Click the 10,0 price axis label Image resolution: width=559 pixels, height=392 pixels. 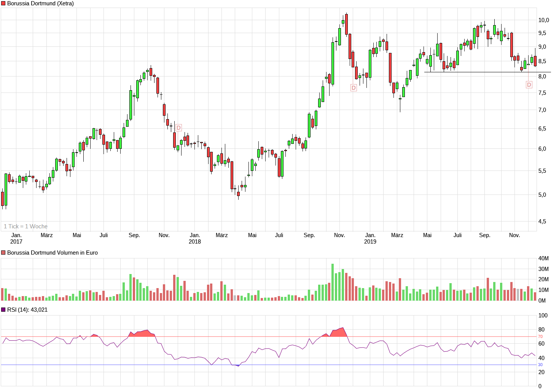[543, 20]
